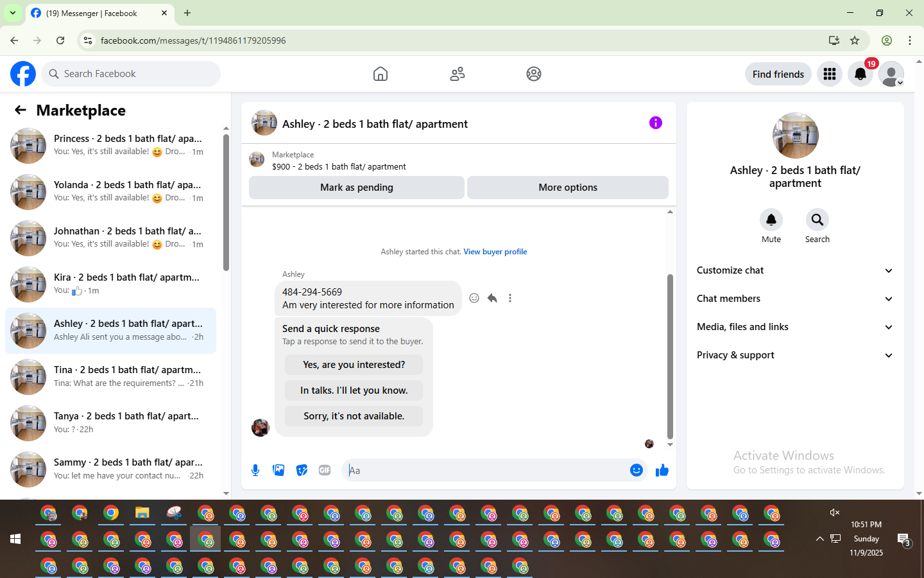924x578 pixels.
Task: Open more options for Ashley's message
Action: (510, 298)
